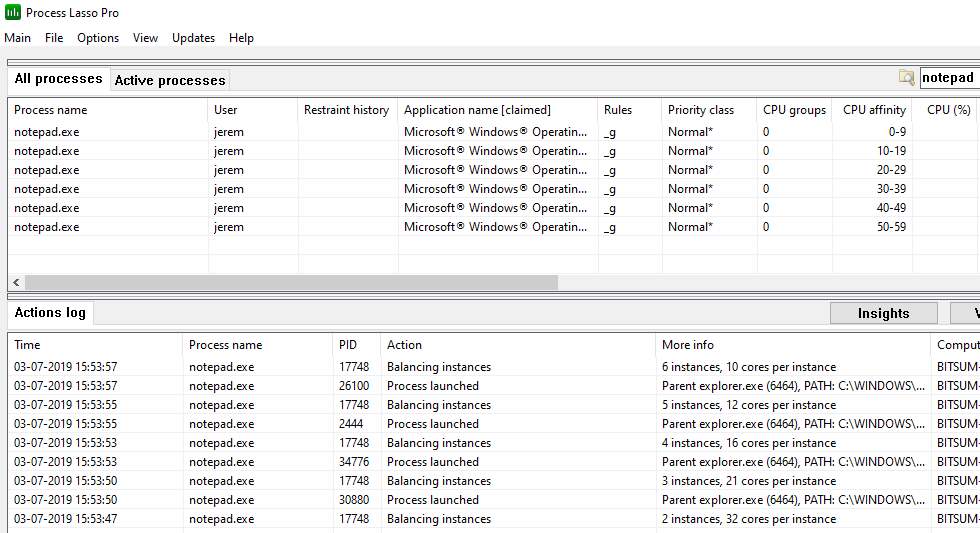Sort by Priority class column header
980x533 pixels.
701,110
